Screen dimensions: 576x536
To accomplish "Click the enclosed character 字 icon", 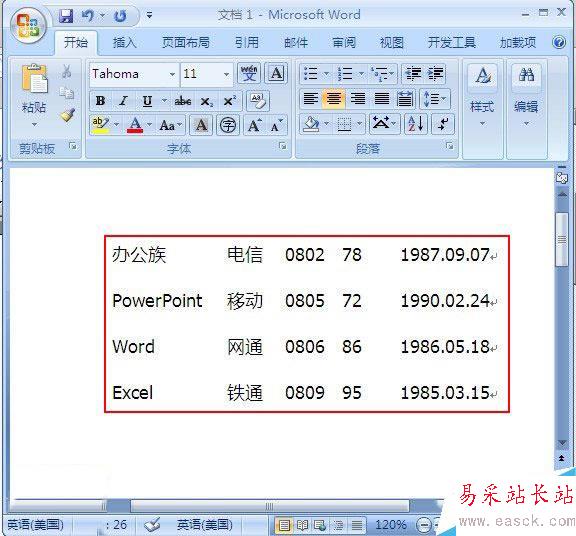I will pos(228,125).
